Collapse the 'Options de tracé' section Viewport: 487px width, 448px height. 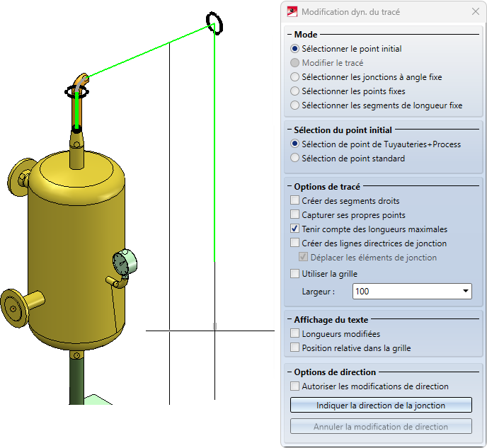pyautogui.click(x=290, y=187)
